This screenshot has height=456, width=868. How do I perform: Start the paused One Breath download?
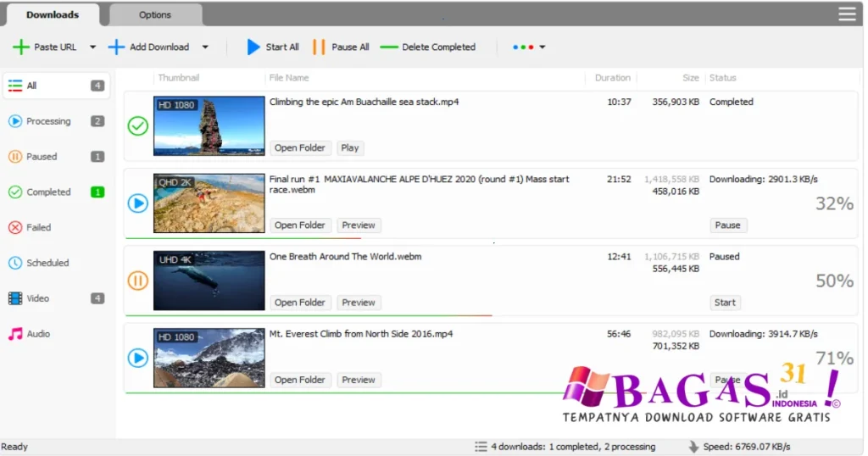[725, 303]
